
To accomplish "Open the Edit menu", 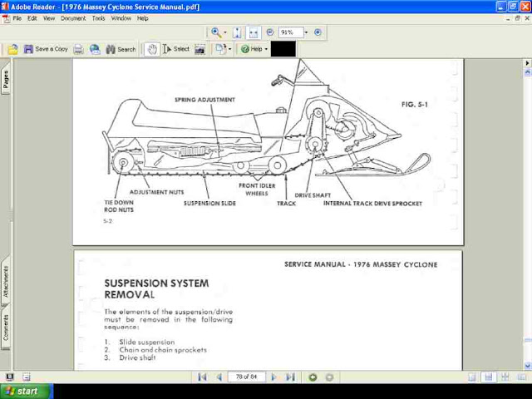I will [x=32, y=18].
